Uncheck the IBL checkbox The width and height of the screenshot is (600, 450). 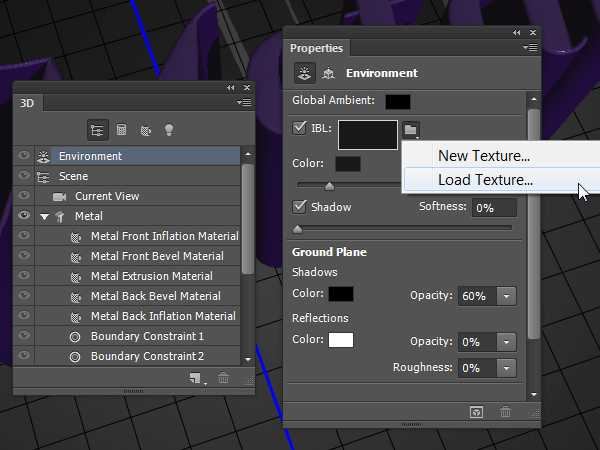(x=300, y=128)
